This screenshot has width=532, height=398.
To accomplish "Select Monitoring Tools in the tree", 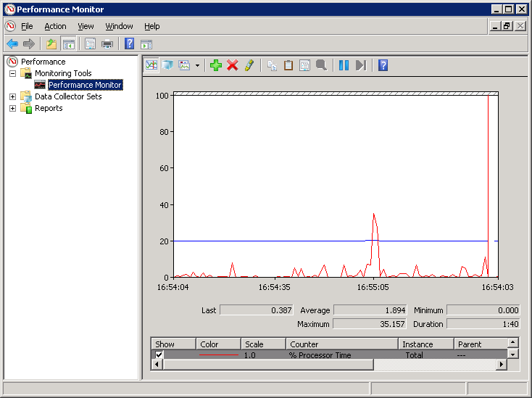I will tap(63, 73).
